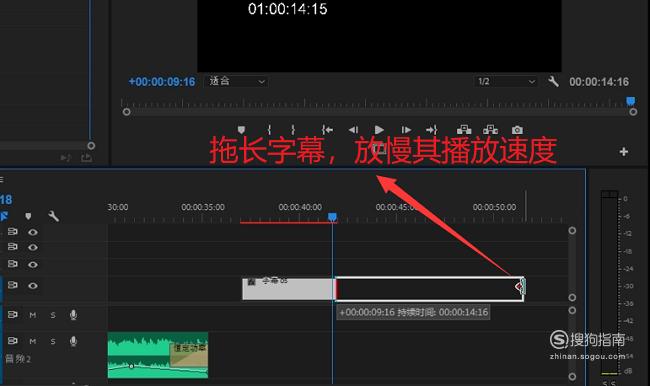Click bottom handle of audio tracks scrollbar
This screenshot has height=386, width=650.
(572, 376)
